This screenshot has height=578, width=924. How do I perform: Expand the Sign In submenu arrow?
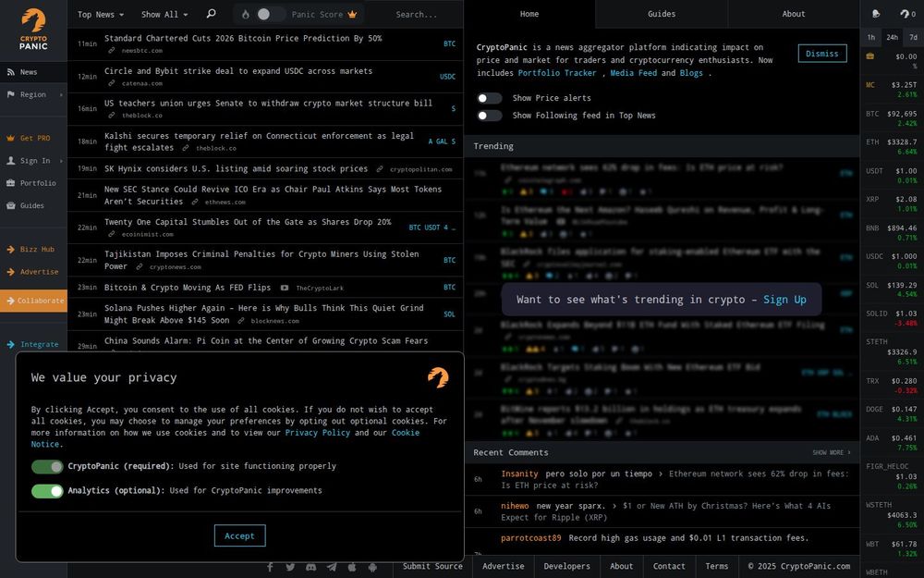pos(61,160)
